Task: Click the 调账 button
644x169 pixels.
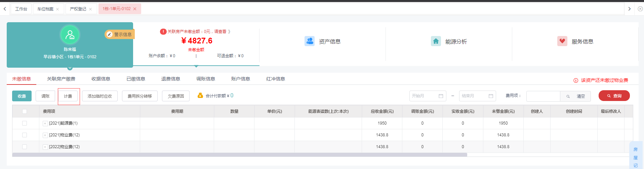Action: pyautogui.click(x=45, y=96)
